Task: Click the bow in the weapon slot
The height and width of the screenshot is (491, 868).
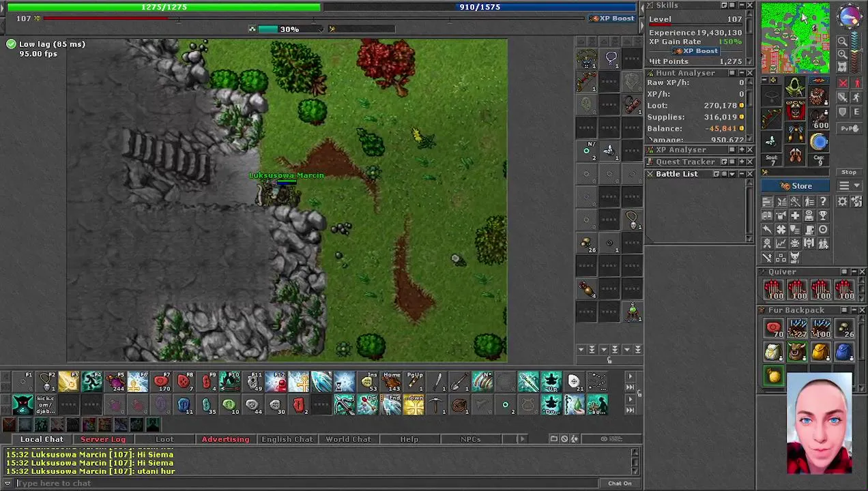Action: (771, 118)
